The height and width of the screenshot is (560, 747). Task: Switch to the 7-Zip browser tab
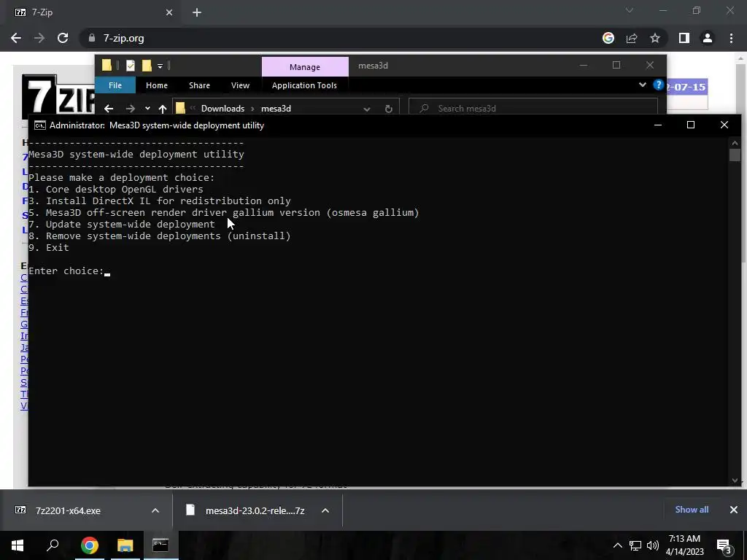point(90,12)
